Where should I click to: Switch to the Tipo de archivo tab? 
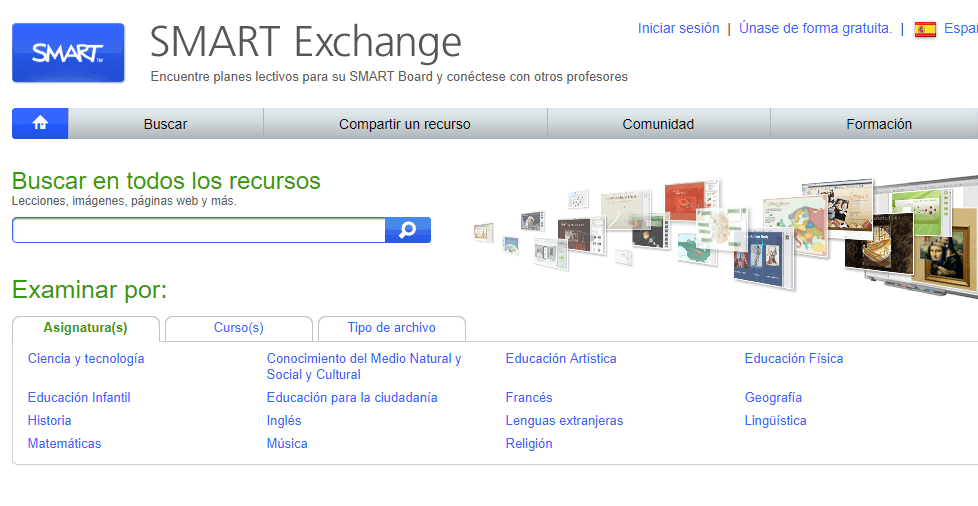click(x=392, y=328)
